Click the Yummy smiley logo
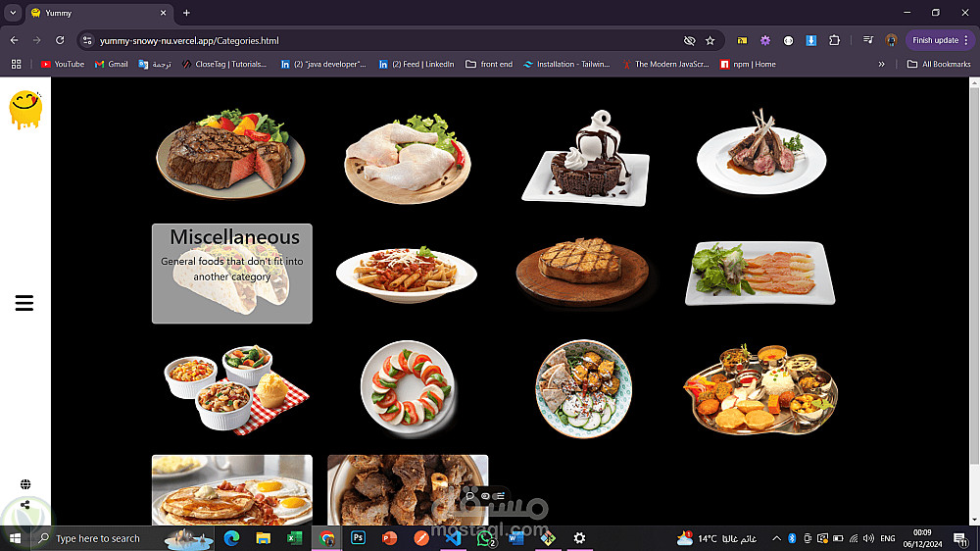Image resolution: width=980 pixels, height=551 pixels. [25, 110]
